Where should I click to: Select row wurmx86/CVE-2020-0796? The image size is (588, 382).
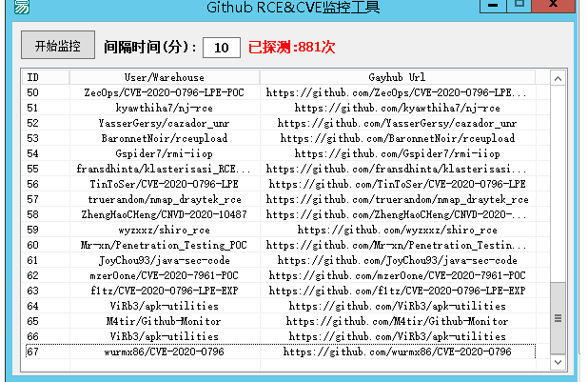coord(279,352)
